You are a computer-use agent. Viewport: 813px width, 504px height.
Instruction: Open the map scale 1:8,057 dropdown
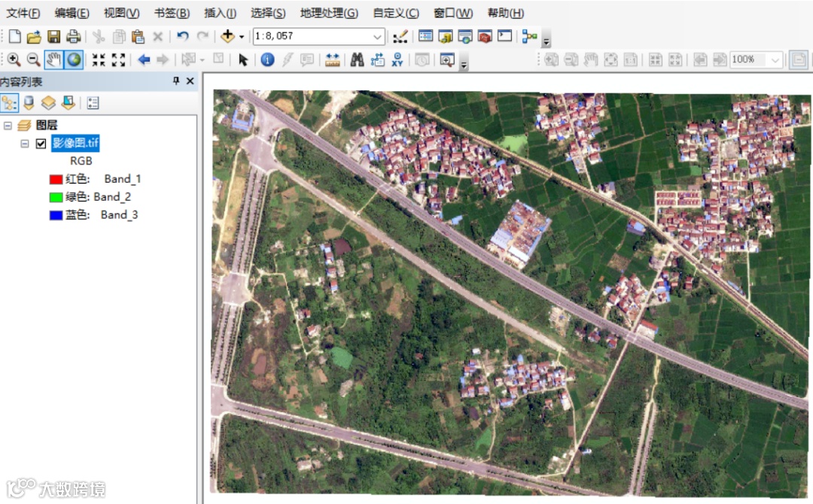377,36
